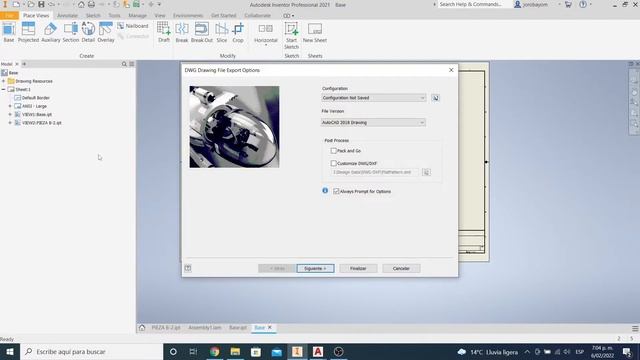Enable the Customize DWG/DXF checkbox

coord(333,163)
